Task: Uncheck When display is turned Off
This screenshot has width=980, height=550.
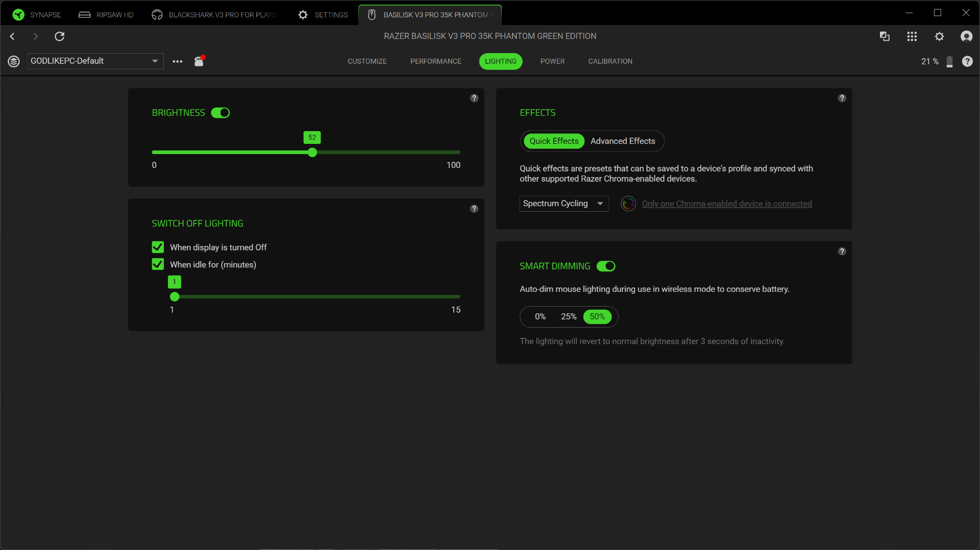Action: (158, 247)
